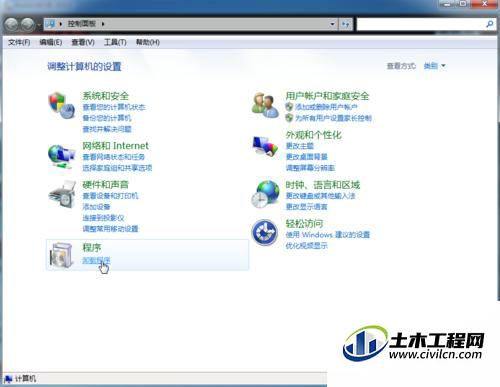Image resolution: width=500 pixels, height=387 pixels.
Task: Click the 查看网络状态和任务 link
Action: pos(114,157)
